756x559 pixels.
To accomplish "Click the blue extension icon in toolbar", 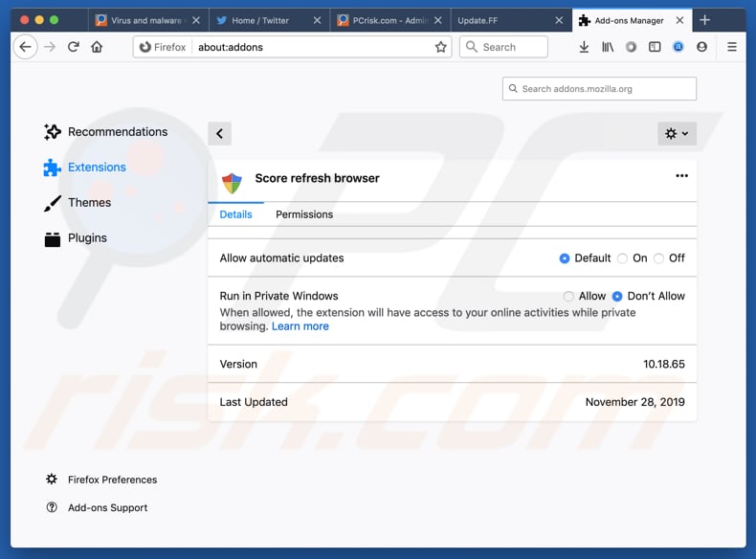I will pos(678,47).
